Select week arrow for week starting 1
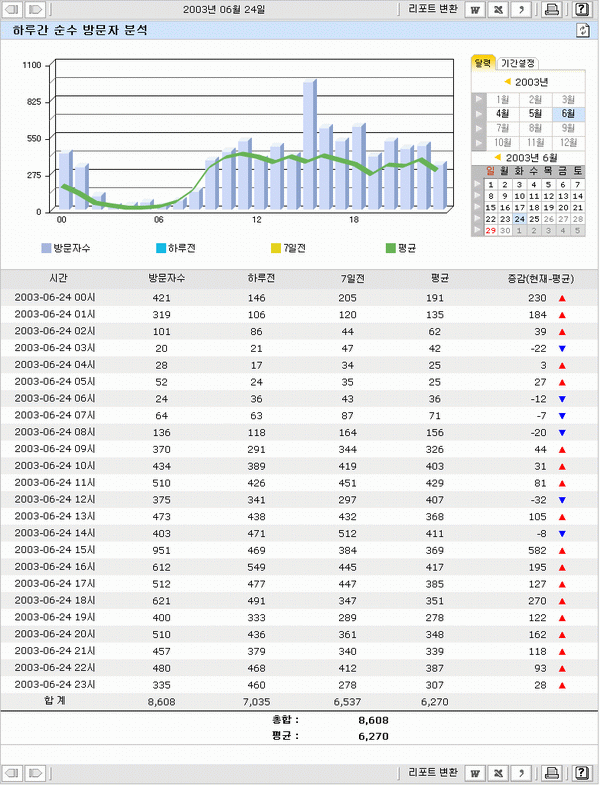The image size is (600, 785). pyautogui.click(x=477, y=184)
